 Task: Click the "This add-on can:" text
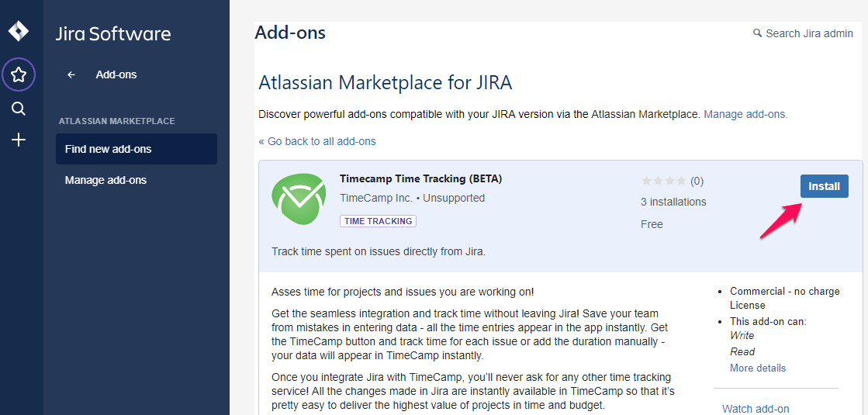coord(769,321)
